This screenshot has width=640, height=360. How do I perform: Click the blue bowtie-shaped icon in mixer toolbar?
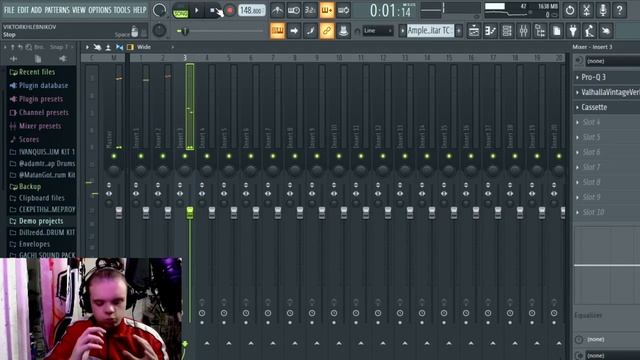point(119,47)
